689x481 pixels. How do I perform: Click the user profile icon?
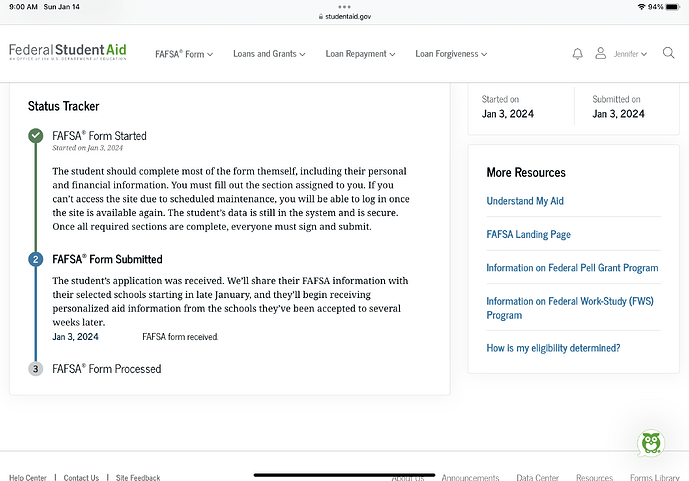point(600,53)
